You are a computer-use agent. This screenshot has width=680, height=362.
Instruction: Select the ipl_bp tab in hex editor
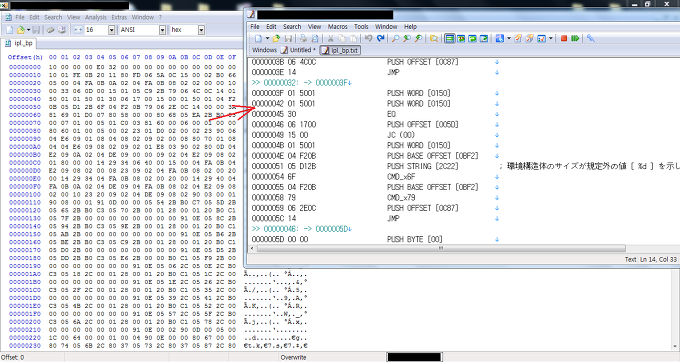tap(19, 43)
